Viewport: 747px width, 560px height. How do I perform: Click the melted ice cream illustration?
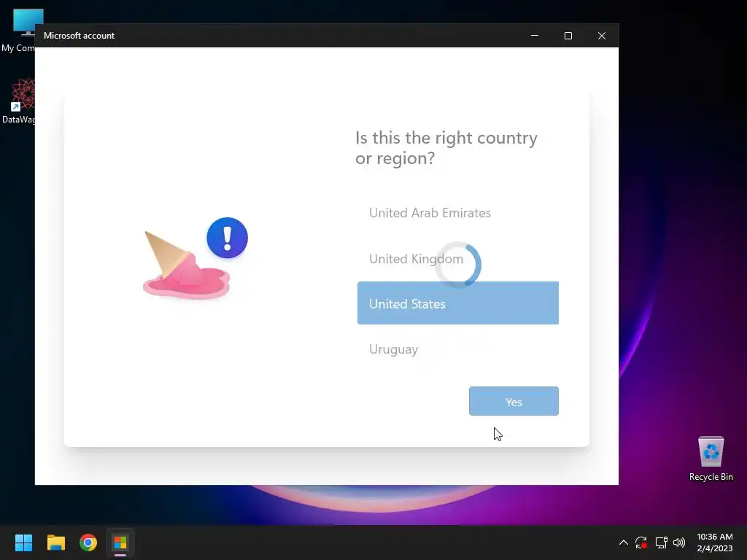click(186, 265)
